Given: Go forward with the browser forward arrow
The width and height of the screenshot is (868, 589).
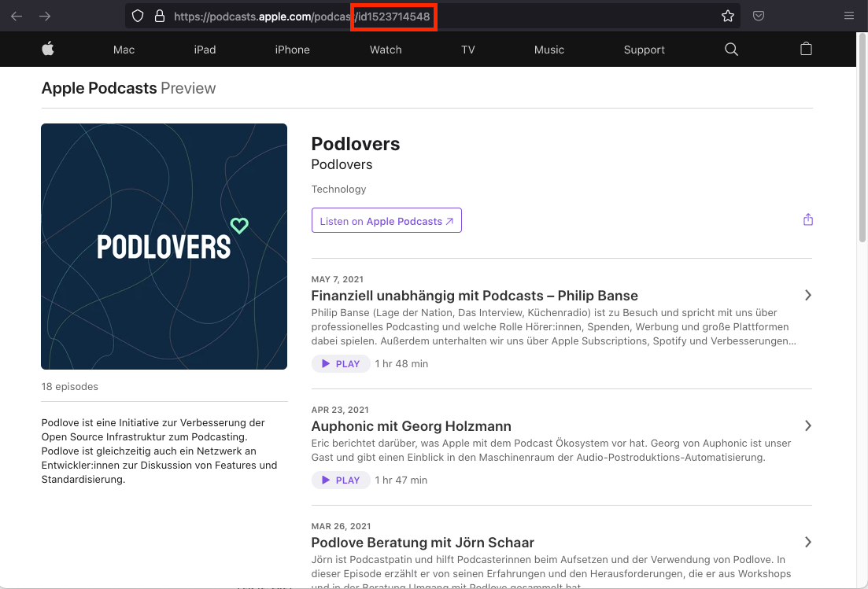Looking at the screenshot, I should [x=45, y=16].
